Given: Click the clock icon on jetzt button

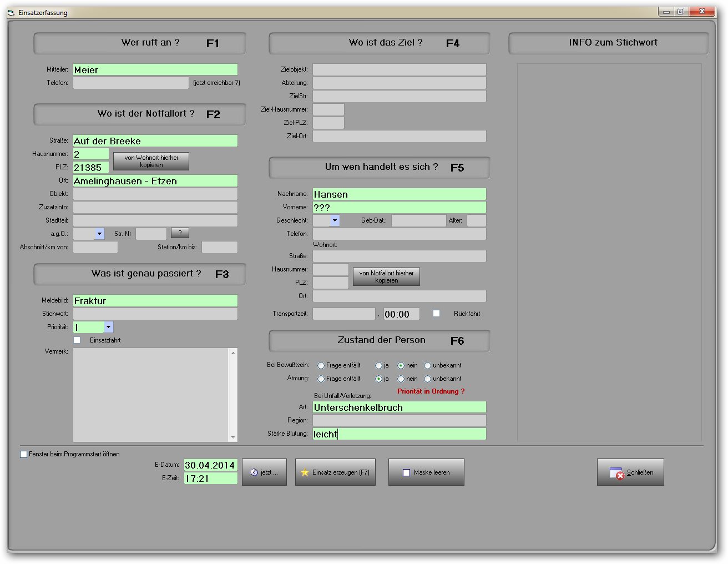Looking at the screenshot, I should point(254,472).
